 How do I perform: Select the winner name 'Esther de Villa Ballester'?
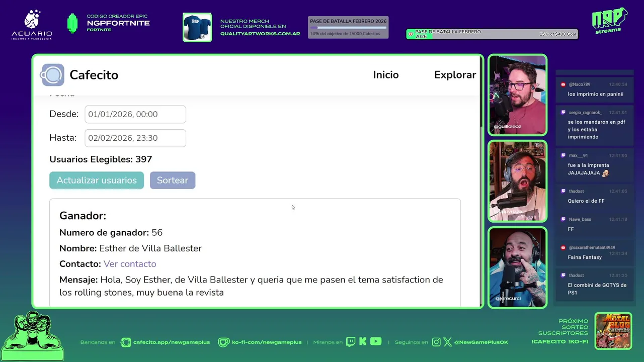click(x=150, y=248)
